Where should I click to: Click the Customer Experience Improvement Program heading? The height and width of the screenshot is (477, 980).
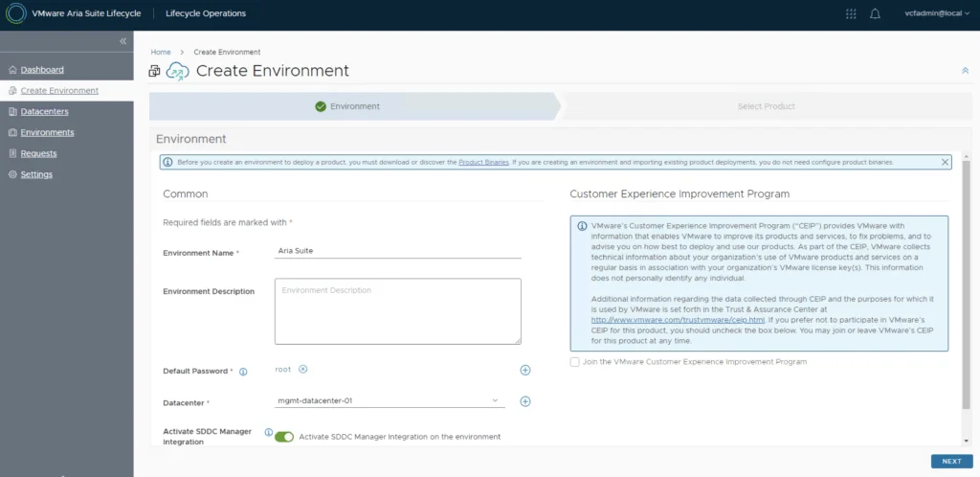click(679, 193)
